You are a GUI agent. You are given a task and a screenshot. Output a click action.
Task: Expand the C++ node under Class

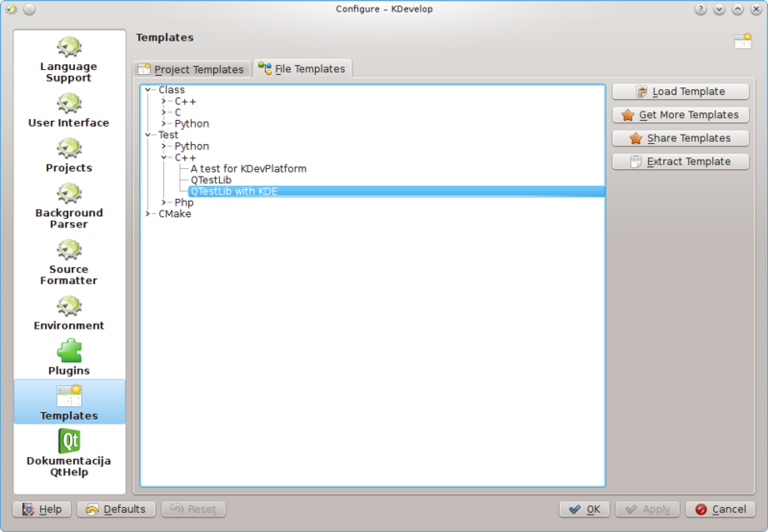pos(163,102)
